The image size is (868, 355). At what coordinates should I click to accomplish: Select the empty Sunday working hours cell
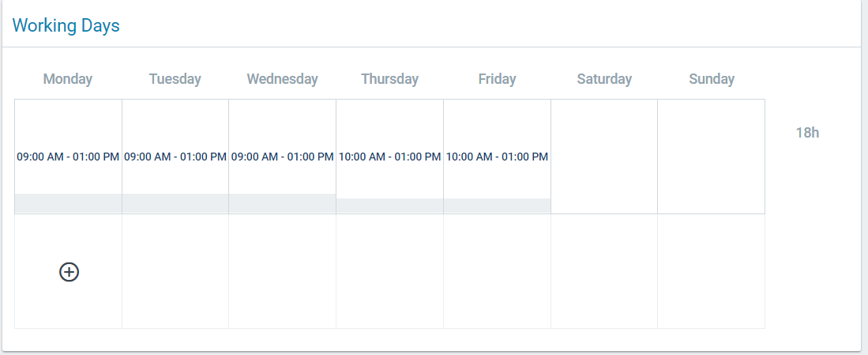point(712,157)
